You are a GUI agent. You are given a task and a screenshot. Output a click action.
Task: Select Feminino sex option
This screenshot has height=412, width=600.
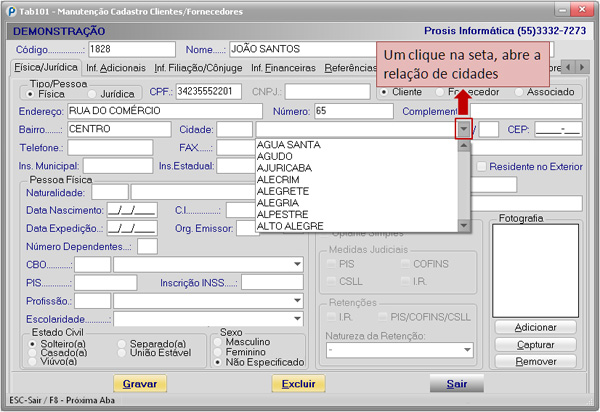tap(218, 352)
